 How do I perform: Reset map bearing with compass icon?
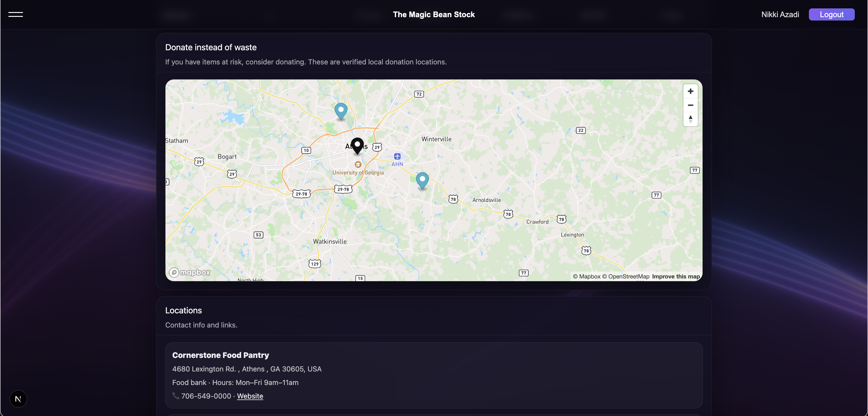coord(690,119)
